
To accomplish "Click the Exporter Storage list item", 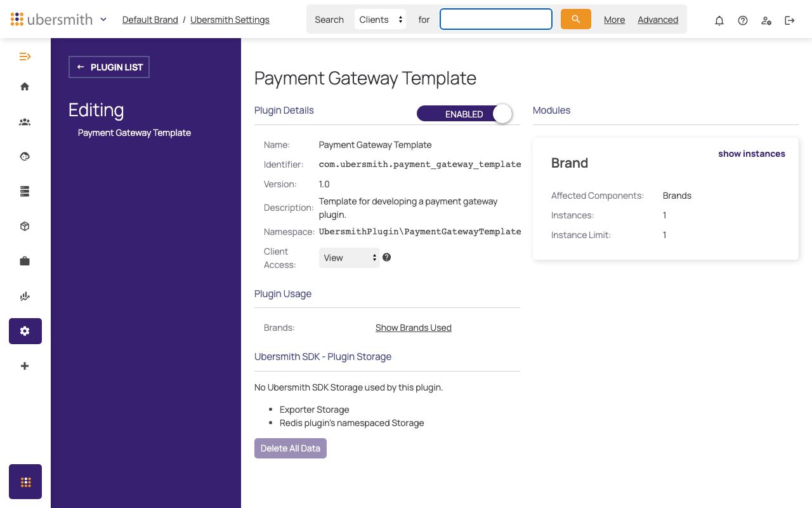I will point(315,410).
